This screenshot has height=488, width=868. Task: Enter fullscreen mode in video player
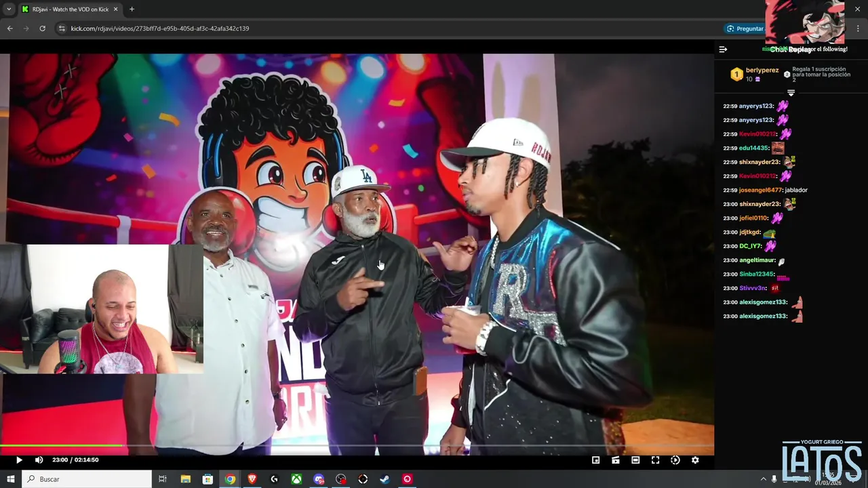pos(655,460)
